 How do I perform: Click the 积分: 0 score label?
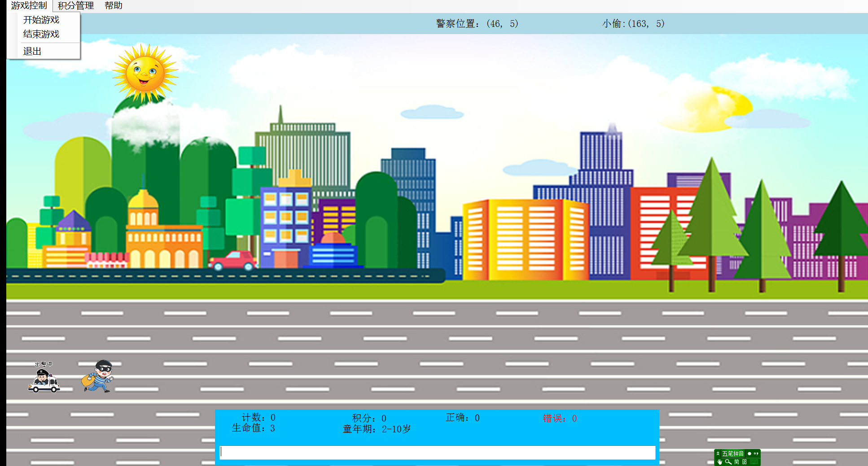click(369, 418)
